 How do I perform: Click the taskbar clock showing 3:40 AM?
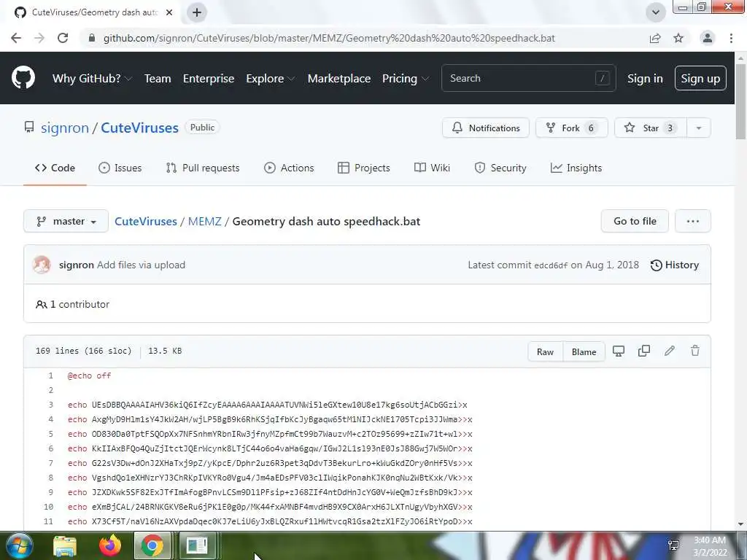click(x=710, y=546)
